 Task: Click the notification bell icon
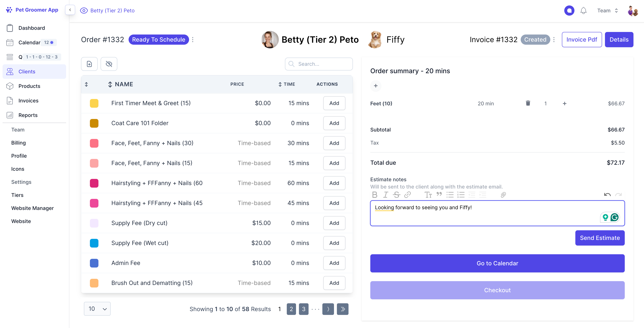pos(583,11)
